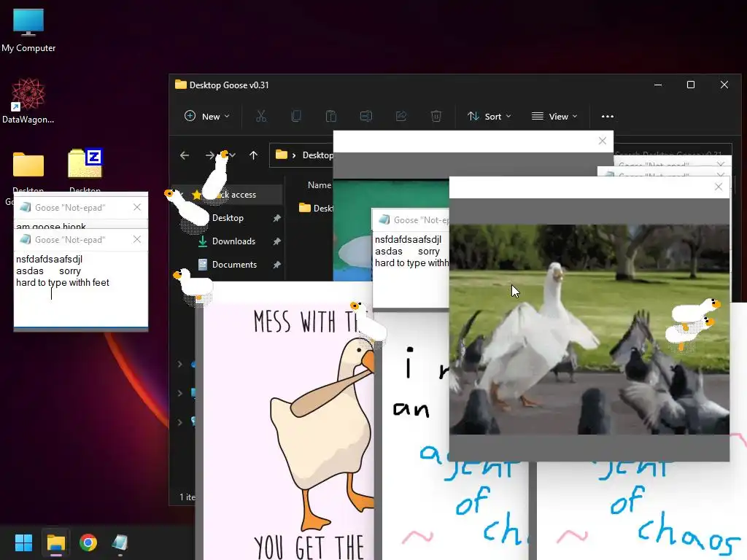747x560 pixels.
Task: Select Desktop in the Explorer sidebar
Action: [x=228, y=218]
